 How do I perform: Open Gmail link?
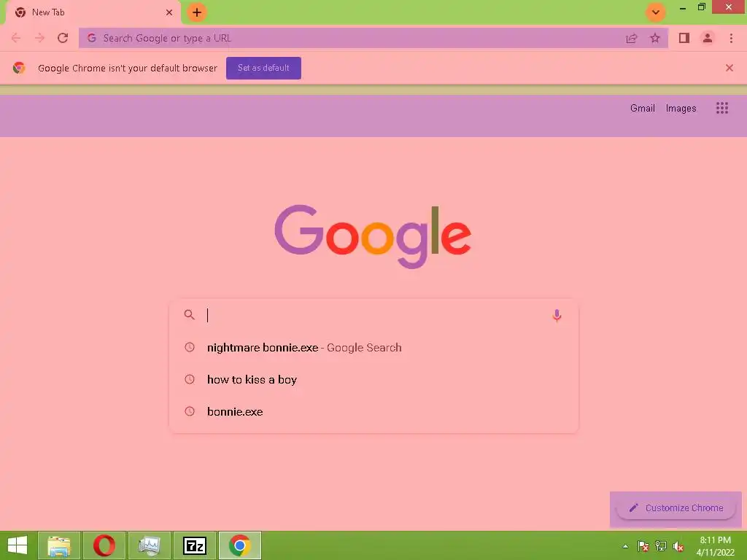pyautogui.click(x=642, y=108)
